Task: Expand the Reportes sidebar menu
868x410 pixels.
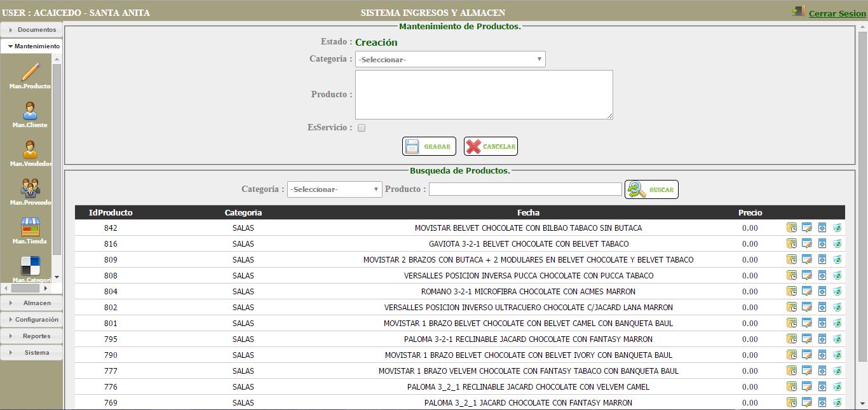Action: [32, 336]
